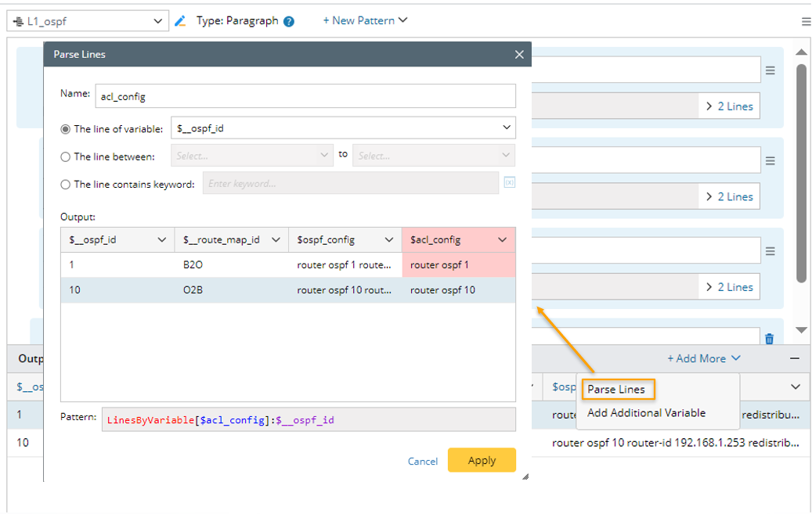
Task: Choose Add Additional Variable menu item
Action: point(646,413)
